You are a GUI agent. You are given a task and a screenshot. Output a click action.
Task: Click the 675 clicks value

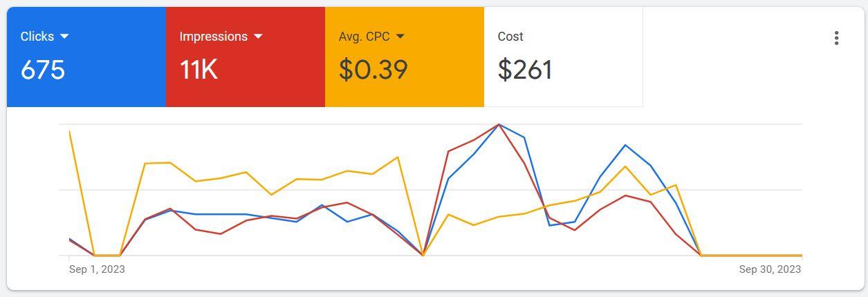(43, 70)
